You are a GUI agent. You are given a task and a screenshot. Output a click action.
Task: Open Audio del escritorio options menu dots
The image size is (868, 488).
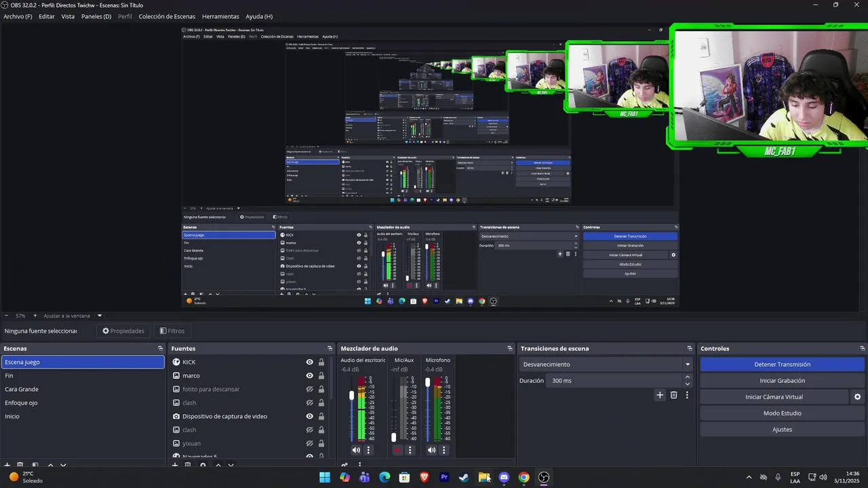369,450
